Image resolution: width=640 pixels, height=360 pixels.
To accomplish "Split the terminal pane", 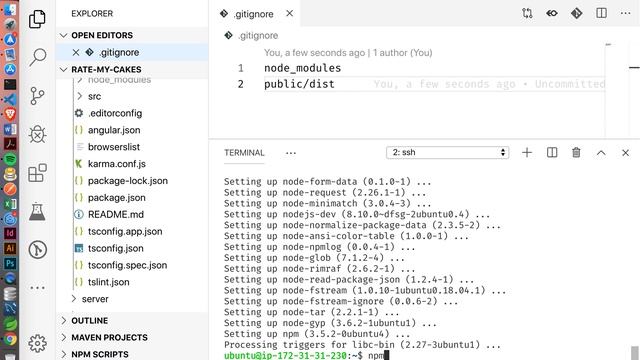I will coord(552,153).
